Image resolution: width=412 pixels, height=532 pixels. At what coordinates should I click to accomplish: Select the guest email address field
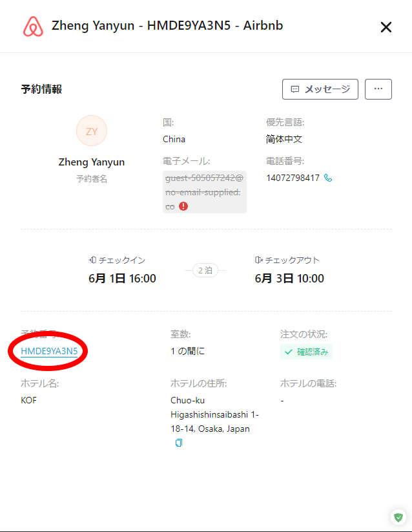tap(204, 192)
